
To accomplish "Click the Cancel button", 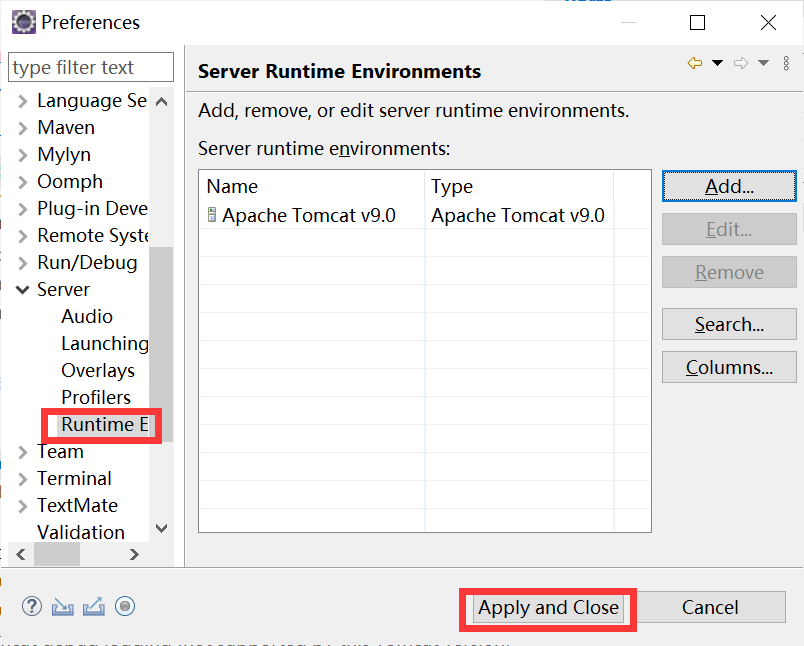I will (x=710, y=608).
